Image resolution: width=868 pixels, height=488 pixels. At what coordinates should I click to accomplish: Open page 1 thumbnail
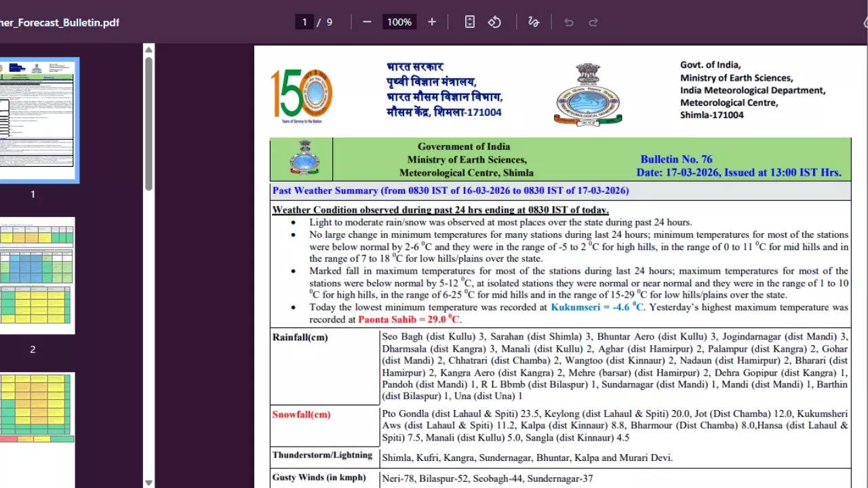(37, 120)
